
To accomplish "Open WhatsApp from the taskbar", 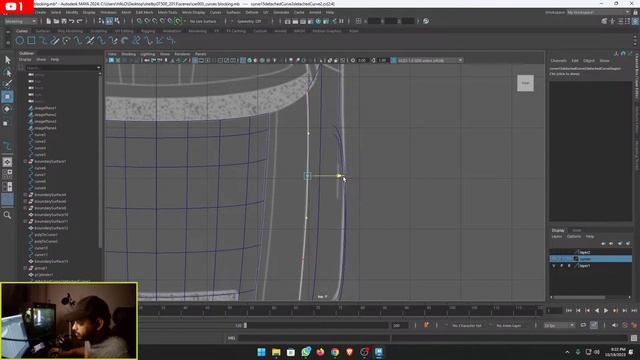I will click(x=306, y=352).
